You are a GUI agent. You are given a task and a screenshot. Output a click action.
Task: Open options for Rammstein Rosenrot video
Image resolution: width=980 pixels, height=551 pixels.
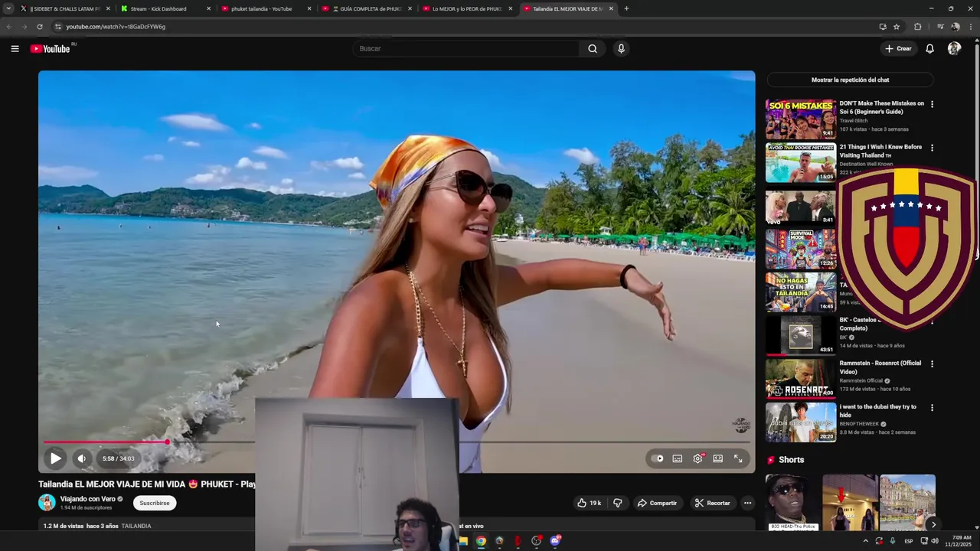[932, 364]
